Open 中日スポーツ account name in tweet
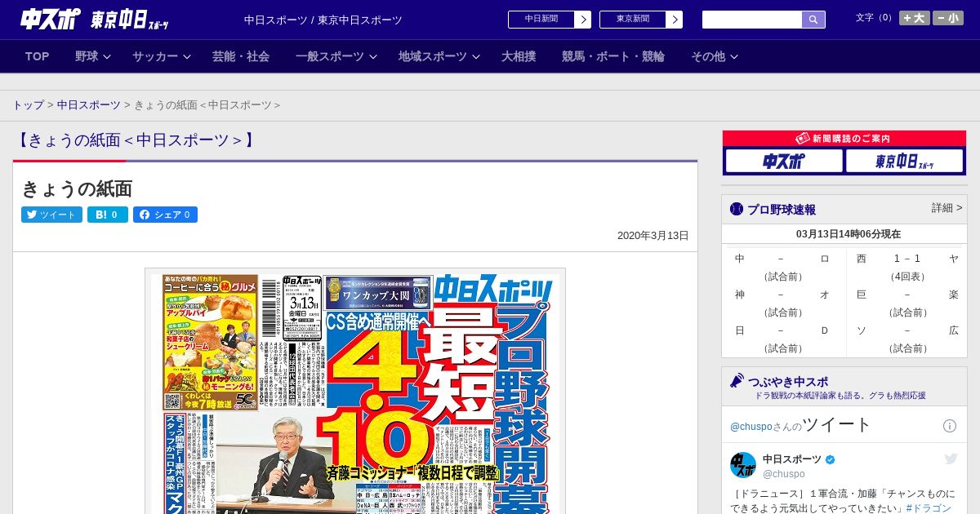This screenshot has width=980, height=514. (x=792, y=459)
